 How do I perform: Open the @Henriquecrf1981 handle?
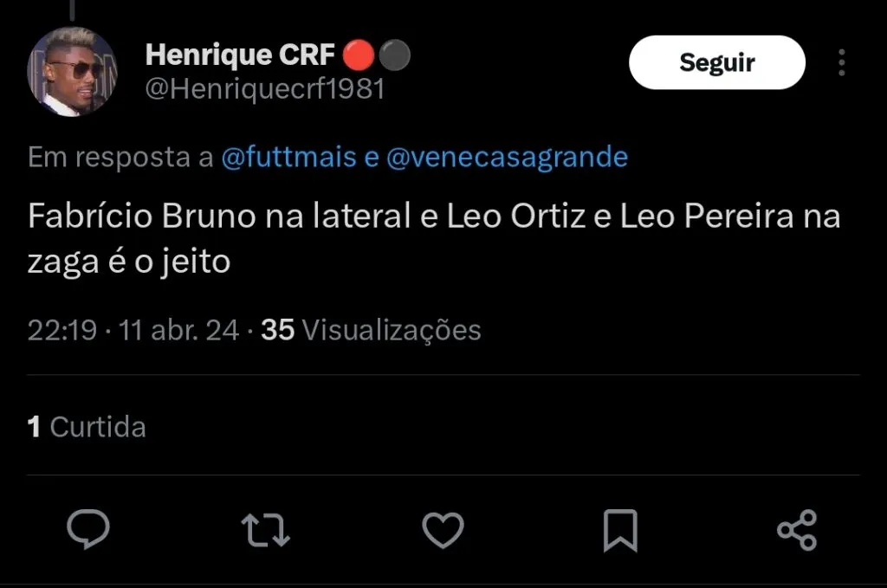click(264, 89)
